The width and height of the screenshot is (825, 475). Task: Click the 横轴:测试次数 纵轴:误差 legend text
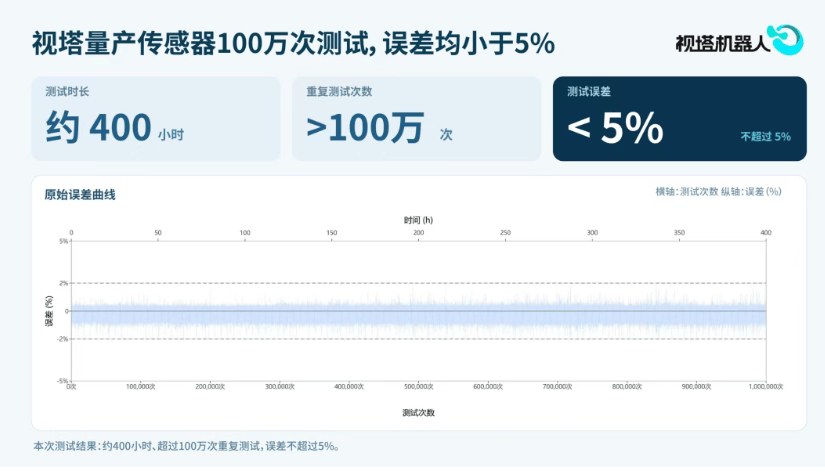718,191
